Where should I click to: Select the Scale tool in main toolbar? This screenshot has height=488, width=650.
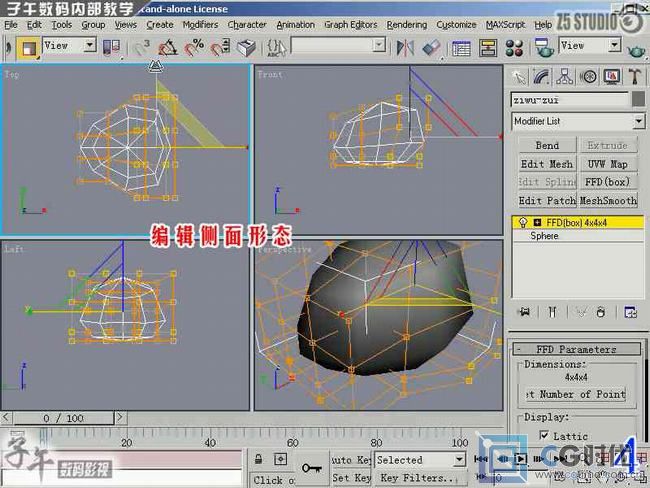(x=28, y=48)
